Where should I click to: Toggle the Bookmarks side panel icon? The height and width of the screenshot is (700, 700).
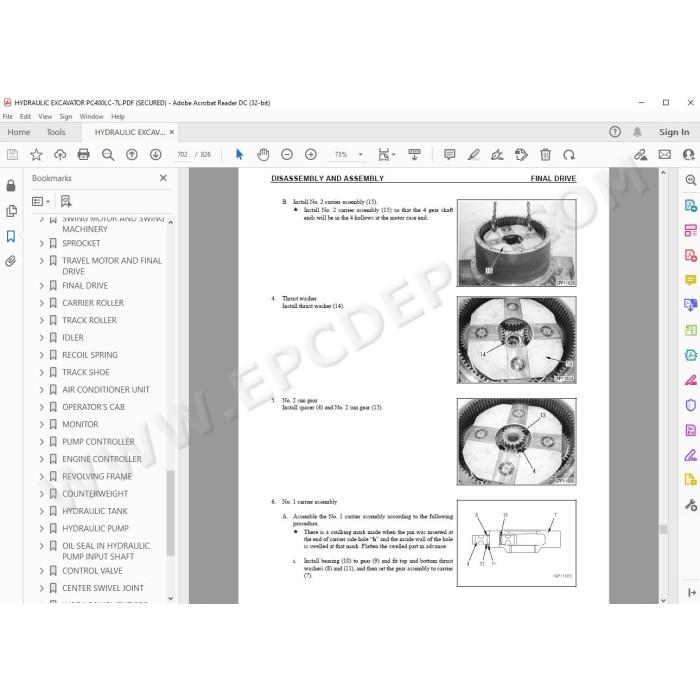coord(11,236)
